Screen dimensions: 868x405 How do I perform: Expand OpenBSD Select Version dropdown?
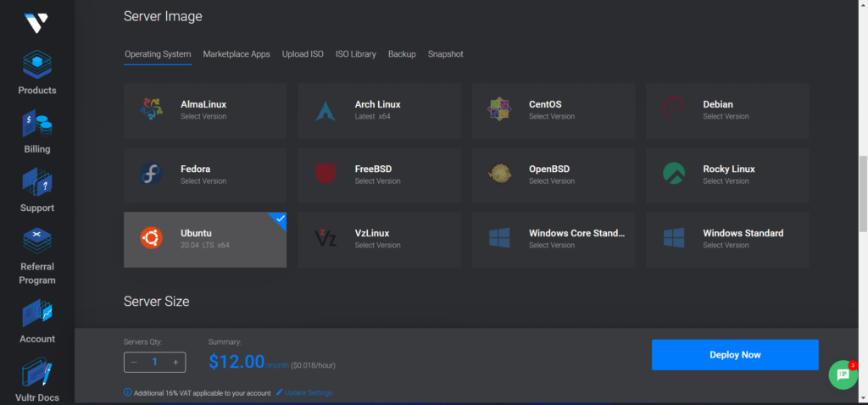(x=551, y=181)
